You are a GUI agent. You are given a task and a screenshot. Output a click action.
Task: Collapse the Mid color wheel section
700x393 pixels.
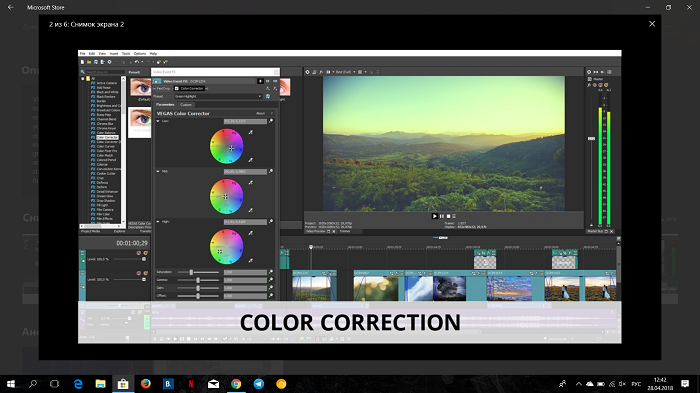[x=158, y=171]
